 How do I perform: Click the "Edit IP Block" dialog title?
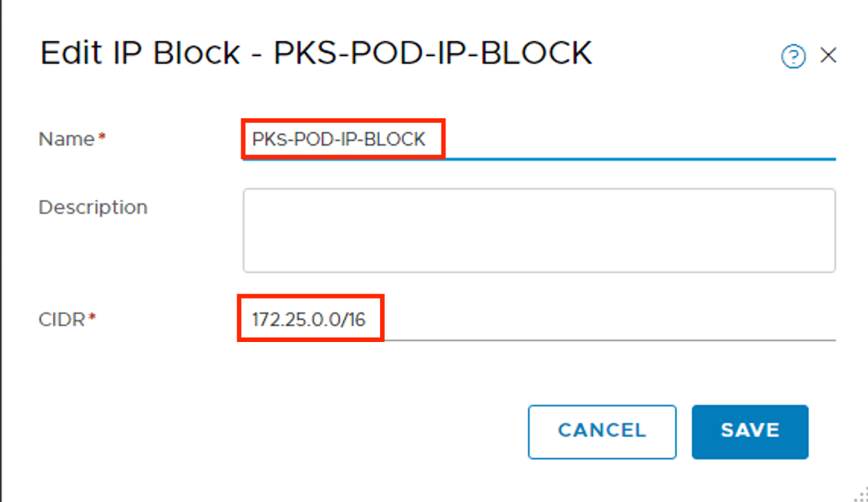140,54
